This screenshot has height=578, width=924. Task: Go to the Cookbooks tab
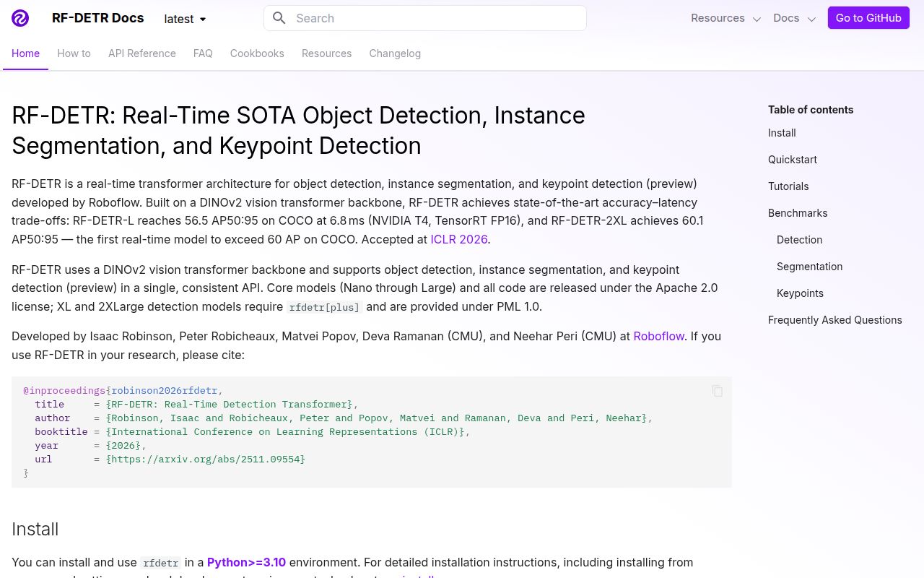pos(257,53)
